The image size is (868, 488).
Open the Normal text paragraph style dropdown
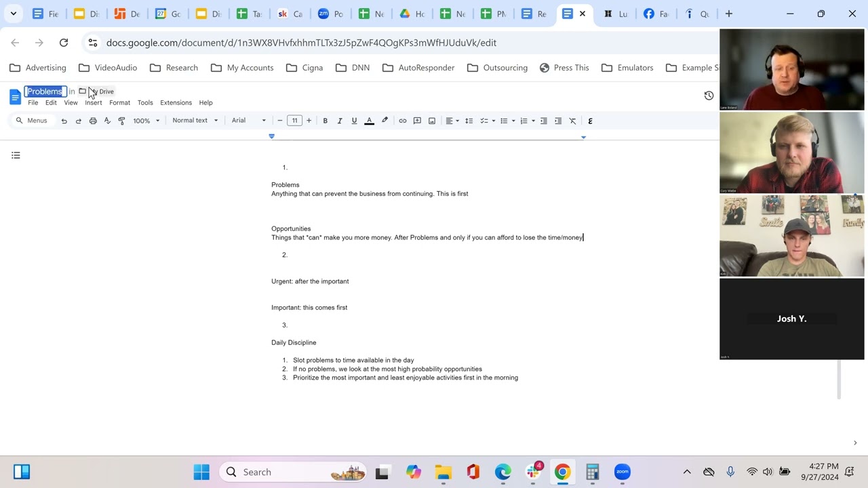[x=195, y=121]
